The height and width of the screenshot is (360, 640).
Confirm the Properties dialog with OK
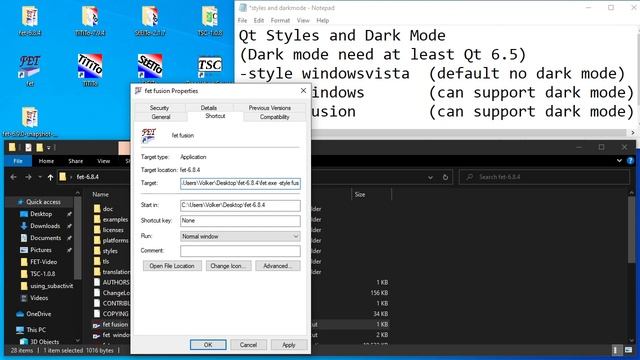[208, 345]
